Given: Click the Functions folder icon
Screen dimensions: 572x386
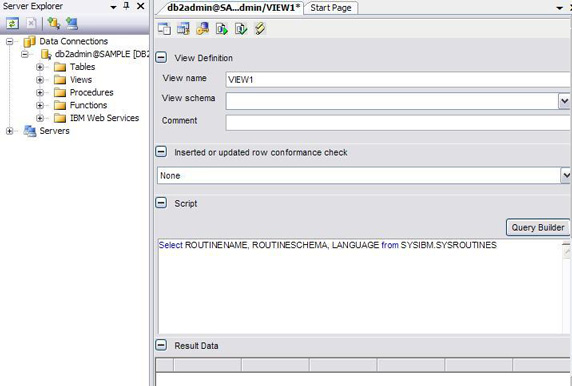Looking at the screenshot, I should (60, 105).
